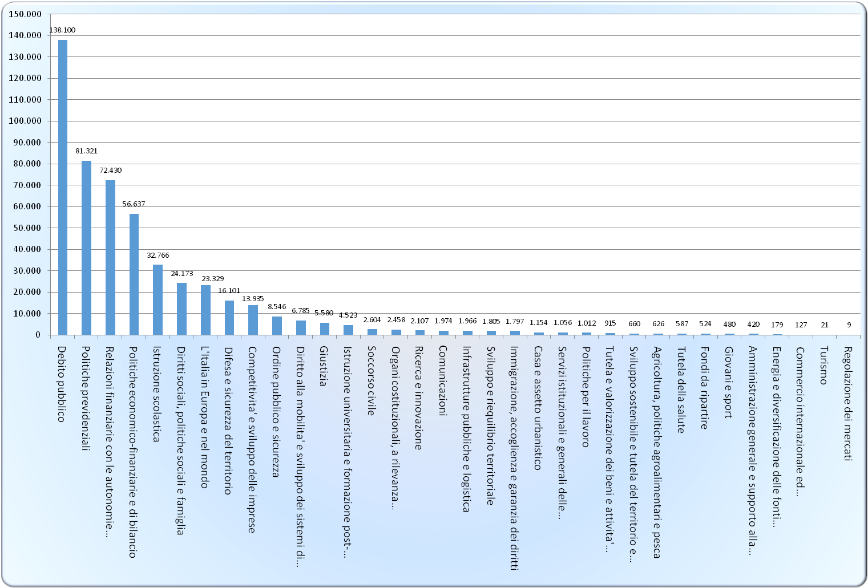The height and width of the screenshot is (588, 868).
Task: Click the 72.430 data label
Action: pyautogui.click(x=110, y=170)
